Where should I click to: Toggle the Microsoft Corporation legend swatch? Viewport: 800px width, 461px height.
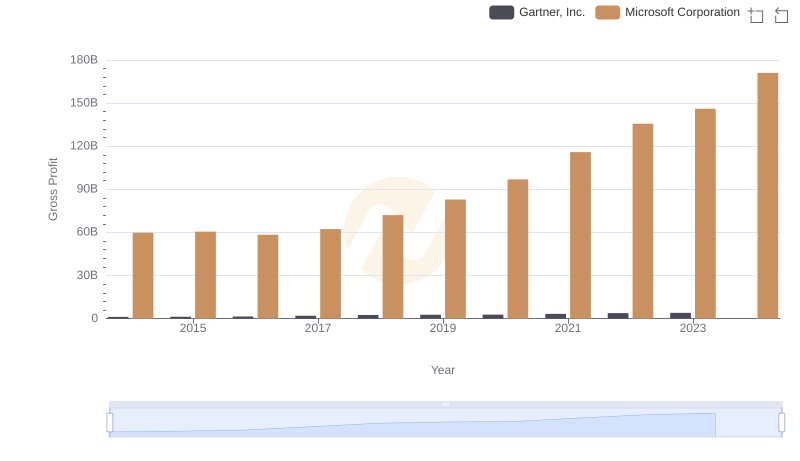[608, 12]
